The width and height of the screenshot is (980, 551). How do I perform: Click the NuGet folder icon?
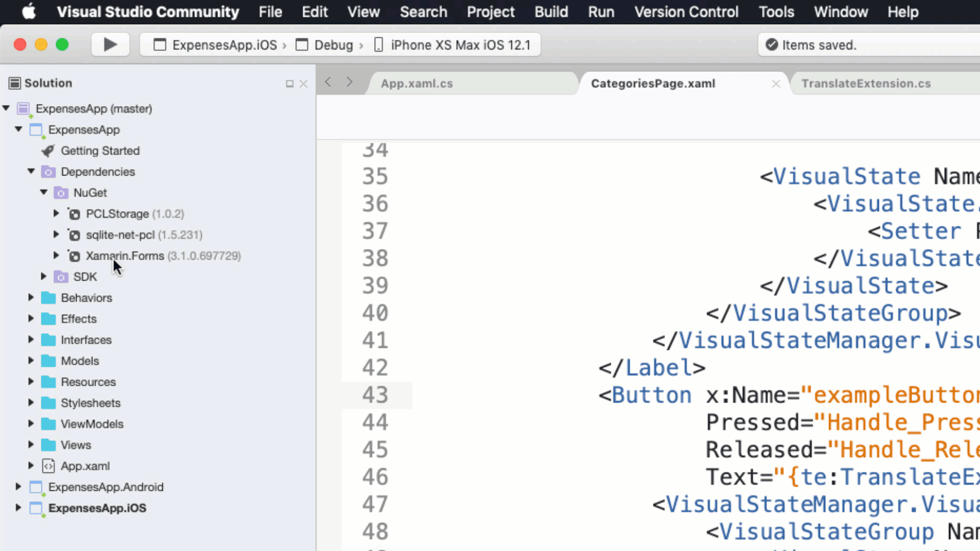pyautogui.click(x=61, y=193)
